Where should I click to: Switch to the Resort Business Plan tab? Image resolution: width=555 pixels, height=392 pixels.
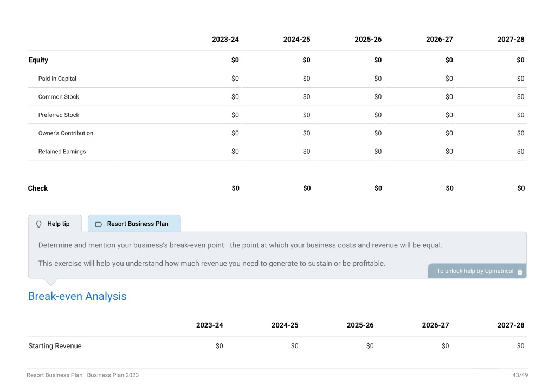point(134,224)
